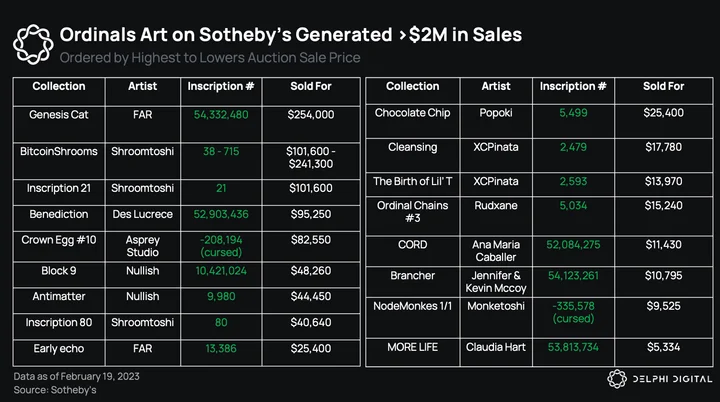The height and width of the screenshot is (402, 720).
Task: Select the Crown Egg #10 row
Action: [x=186, y=246]
